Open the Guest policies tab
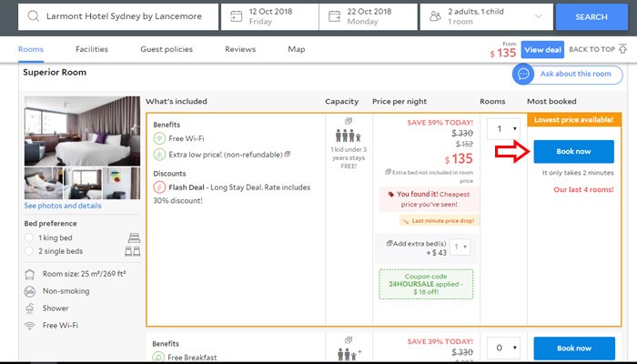The height and width of the screenshot is (364, 637). pos(166,49)
